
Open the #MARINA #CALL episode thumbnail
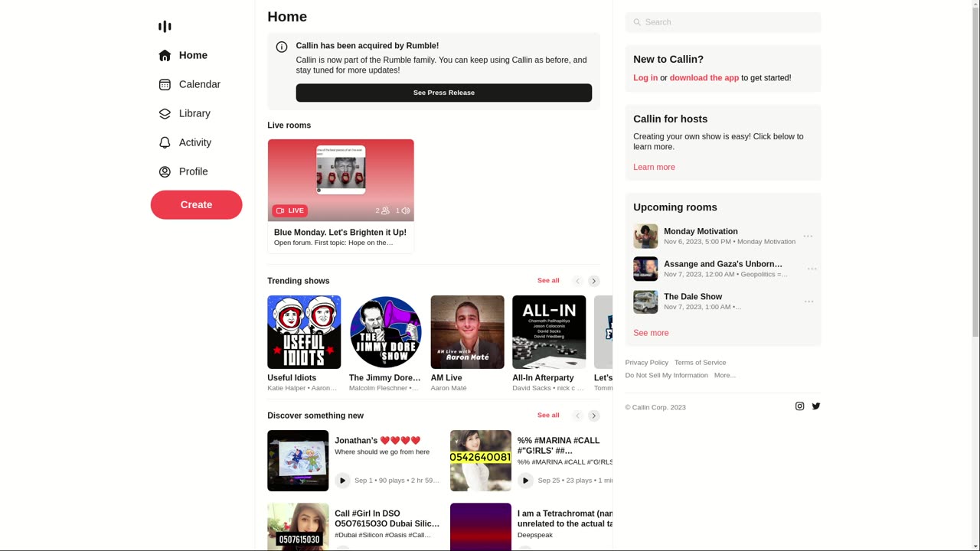click(x=481, y=461)
